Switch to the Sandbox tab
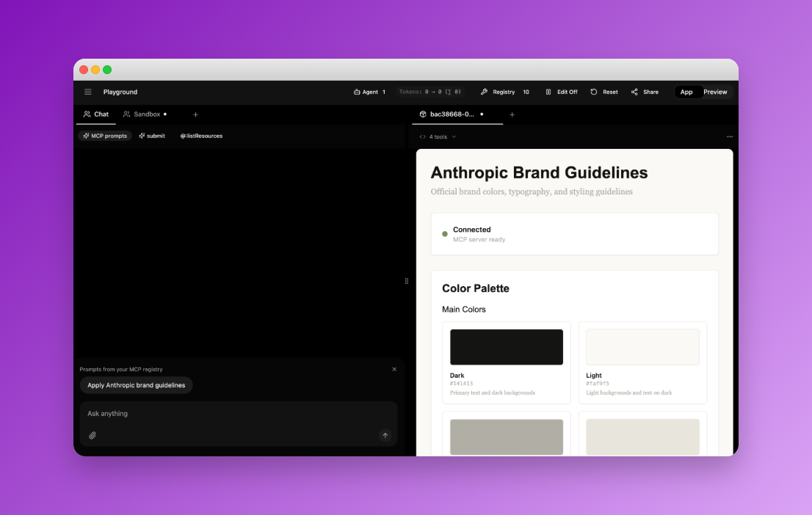Screen dimensions: 812x515 145,114
